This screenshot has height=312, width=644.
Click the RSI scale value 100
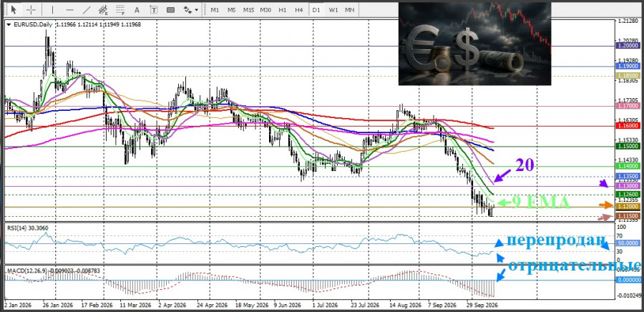point(621,227)
